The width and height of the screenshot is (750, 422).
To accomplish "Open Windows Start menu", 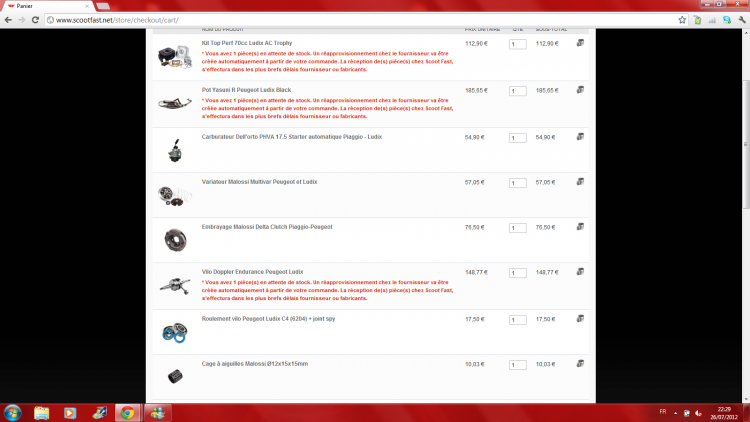I will pyautogui.click(x=12, y=412).
